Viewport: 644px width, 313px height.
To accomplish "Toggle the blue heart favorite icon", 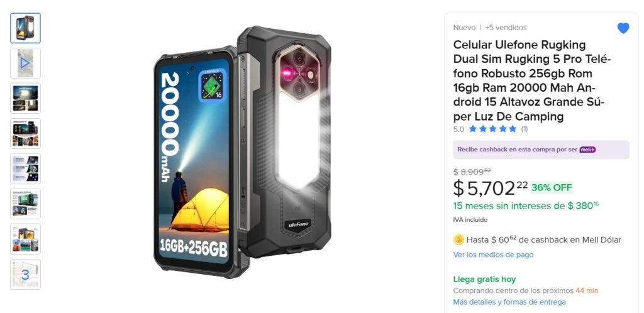I will click(623, 28).
